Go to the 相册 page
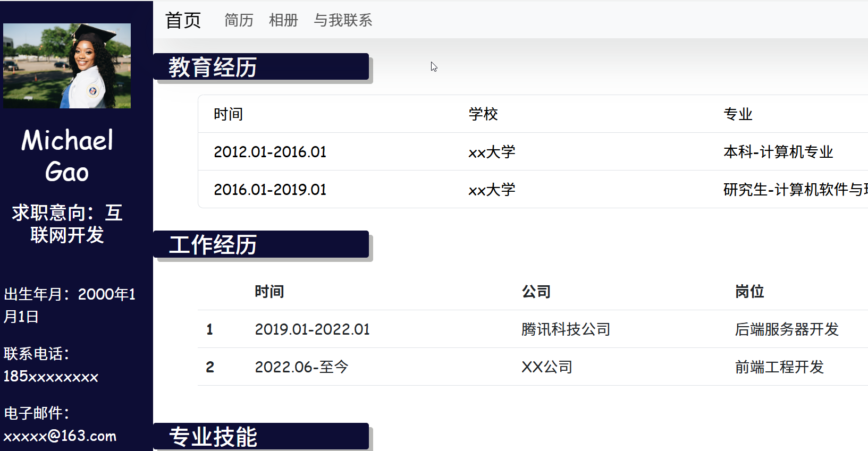The image size is (868, 451). (x=283, y=20)
